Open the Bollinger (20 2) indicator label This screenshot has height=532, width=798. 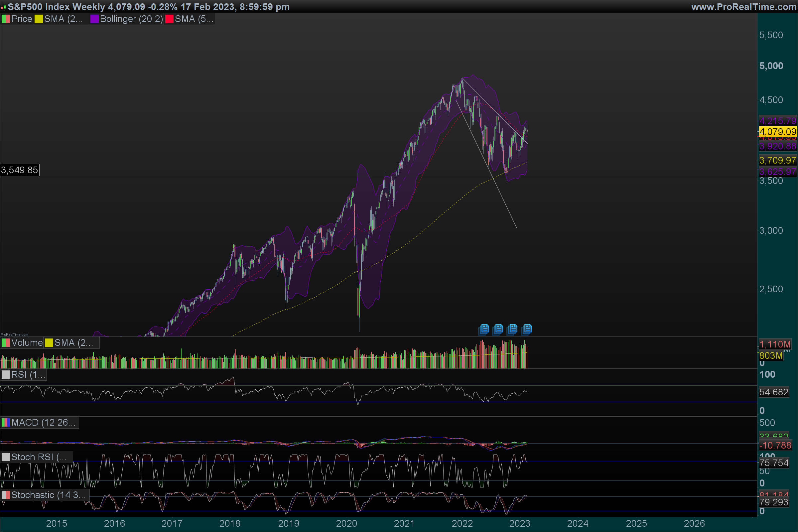point(131,19)
